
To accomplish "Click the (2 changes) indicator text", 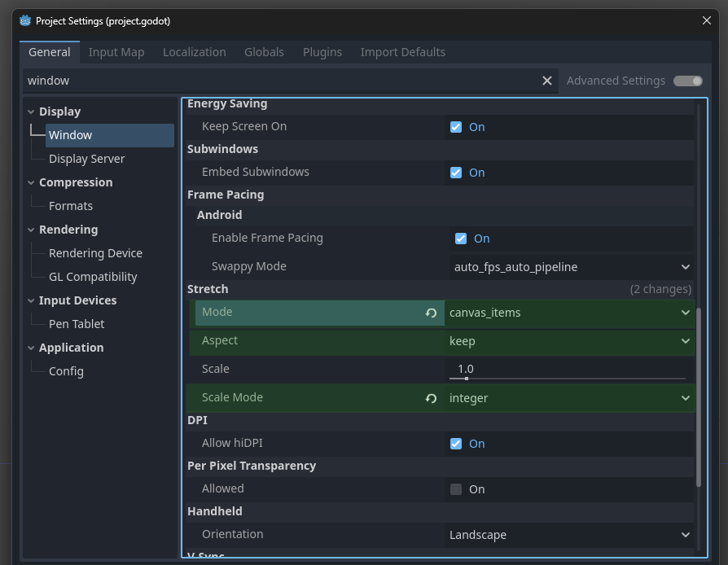I will (x=660, y=289).
